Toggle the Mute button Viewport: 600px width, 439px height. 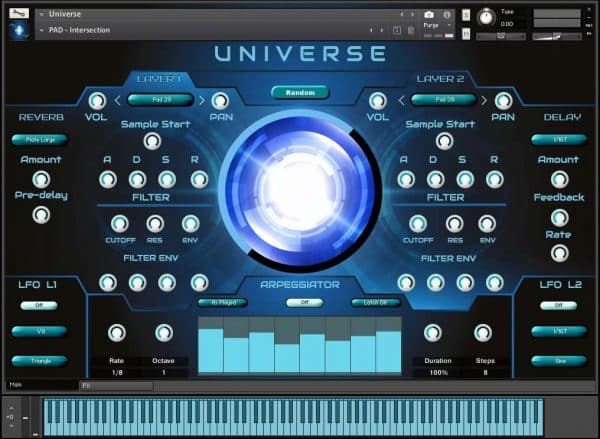click(x=466, y=34)
